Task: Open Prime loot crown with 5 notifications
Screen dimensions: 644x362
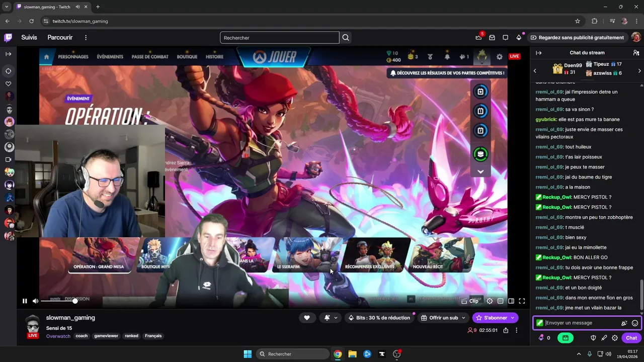Action: tap(478, 38)
